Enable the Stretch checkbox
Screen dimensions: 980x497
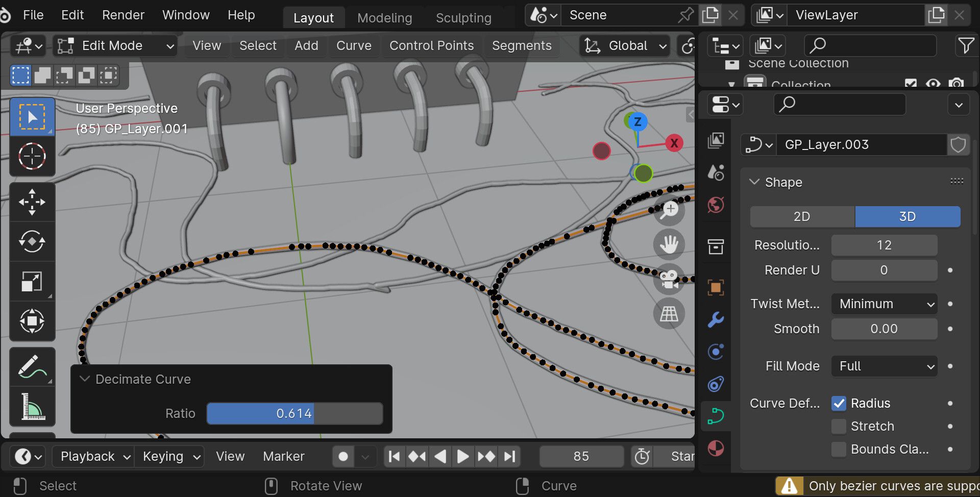coord(839,427)
